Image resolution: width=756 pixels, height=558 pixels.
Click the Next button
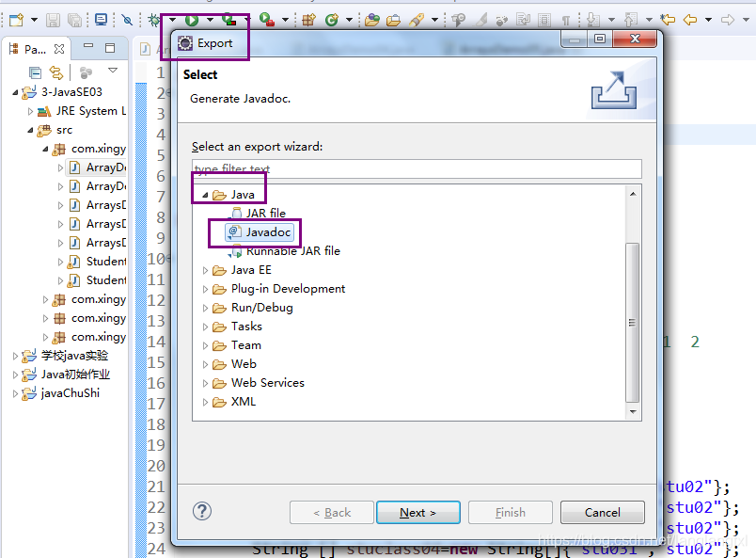pyautogui.click(x=418, y=513)
